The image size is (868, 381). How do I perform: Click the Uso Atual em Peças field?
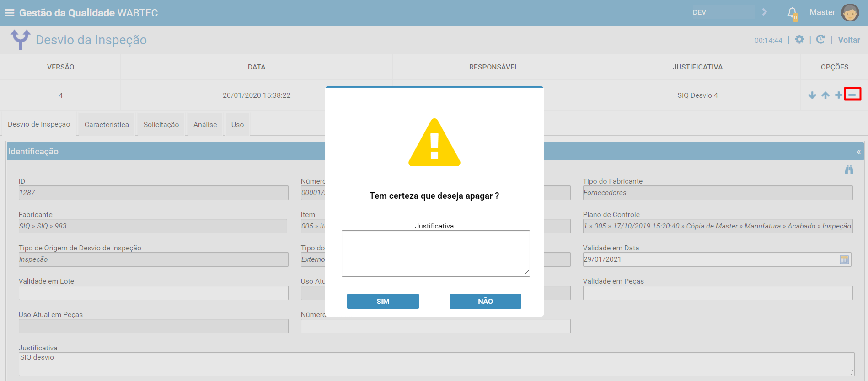pyautogui.click(x=154, y=326)
